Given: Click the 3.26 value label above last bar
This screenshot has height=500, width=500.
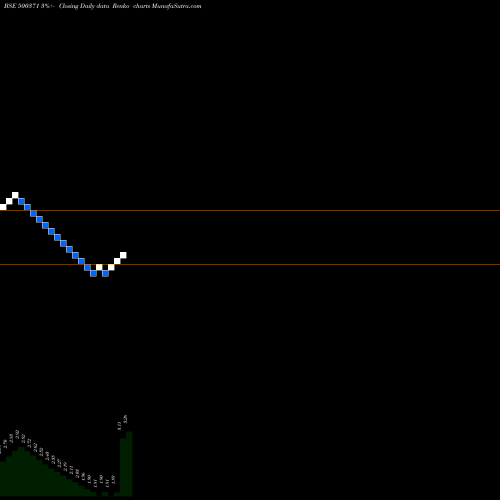Looking at the screenshot, I should (125, 419).
